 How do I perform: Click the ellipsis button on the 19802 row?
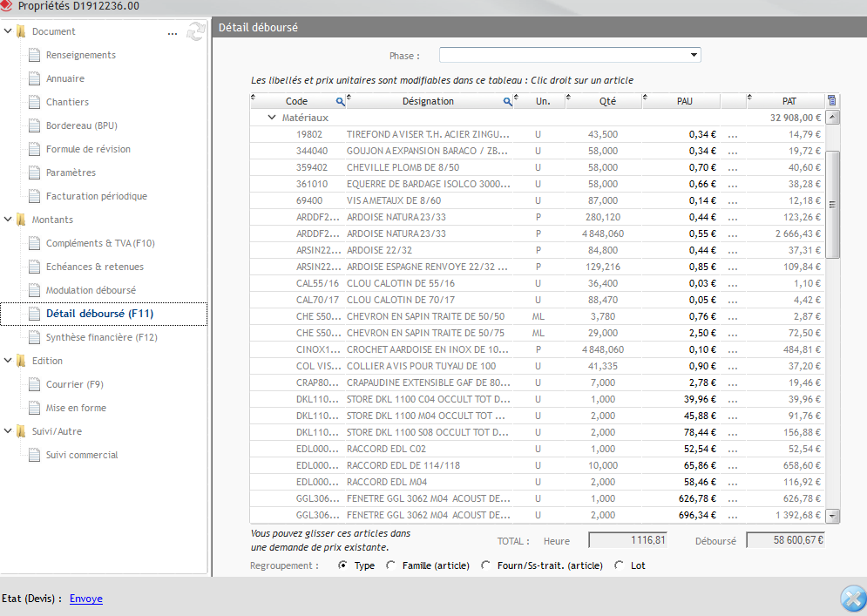coord(732,135)
